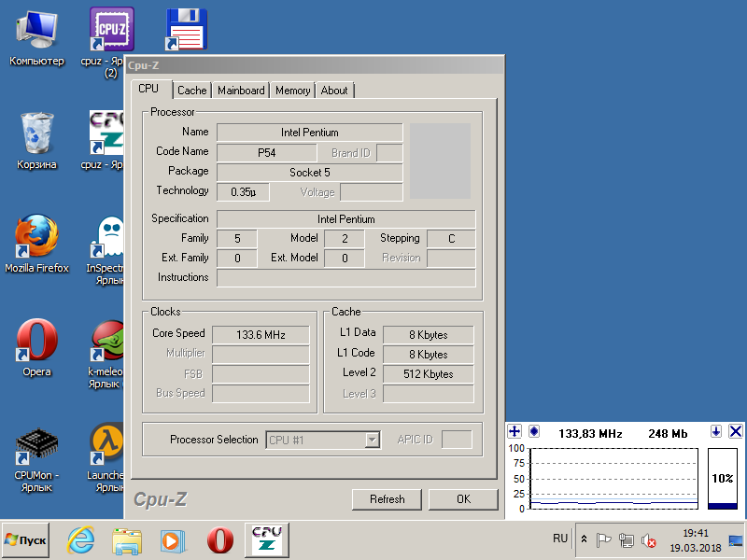
Task: Open the floppy disk desktop shortcut
Action: pos(186,30)
